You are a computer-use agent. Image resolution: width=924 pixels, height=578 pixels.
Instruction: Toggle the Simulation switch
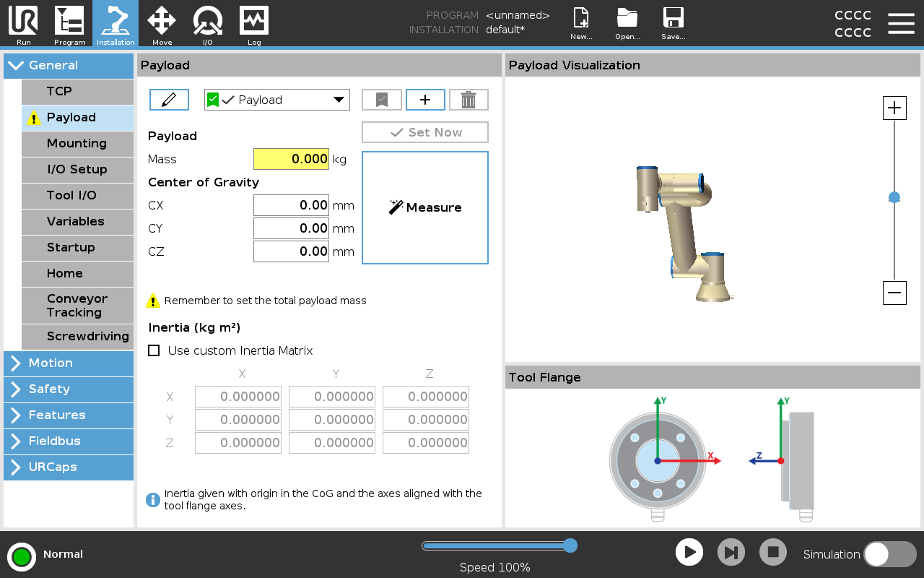[x=889, y=554]
